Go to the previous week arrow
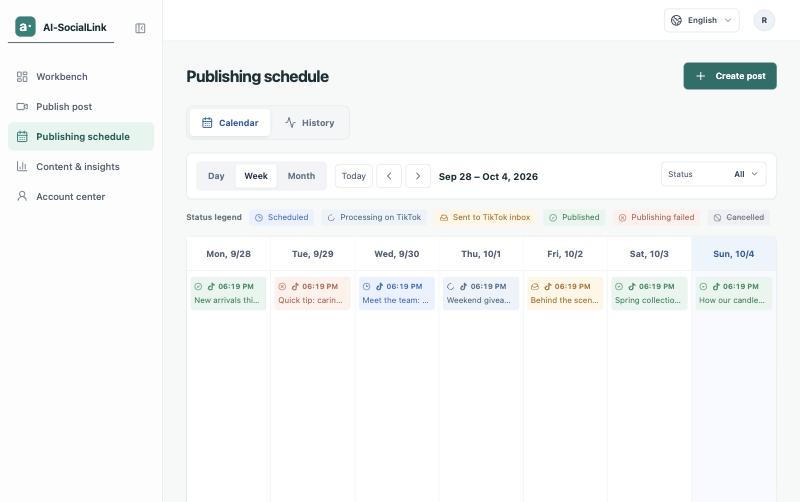 point(389,176)
